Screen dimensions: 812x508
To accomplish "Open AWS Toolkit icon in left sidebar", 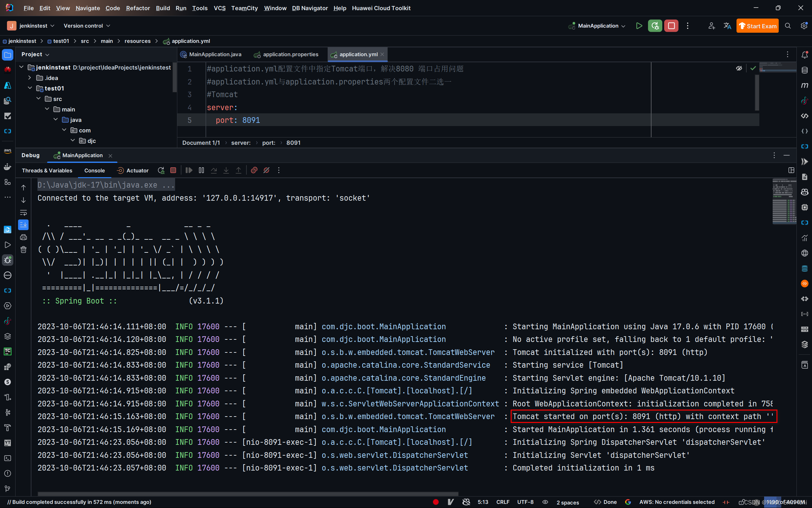I will (x=7, y=151).
